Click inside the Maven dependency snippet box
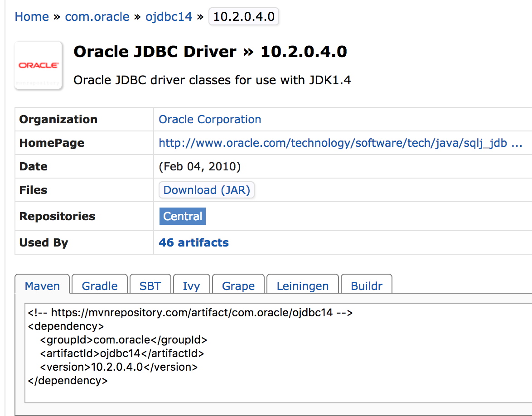The image size is (532, 416). coord(278,353)
